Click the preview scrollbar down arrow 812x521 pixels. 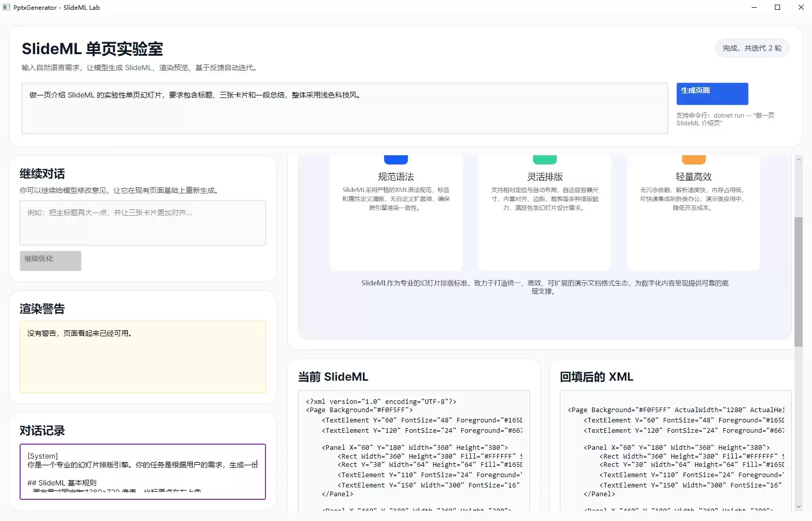pyautogui.click(x=799, y=507)
